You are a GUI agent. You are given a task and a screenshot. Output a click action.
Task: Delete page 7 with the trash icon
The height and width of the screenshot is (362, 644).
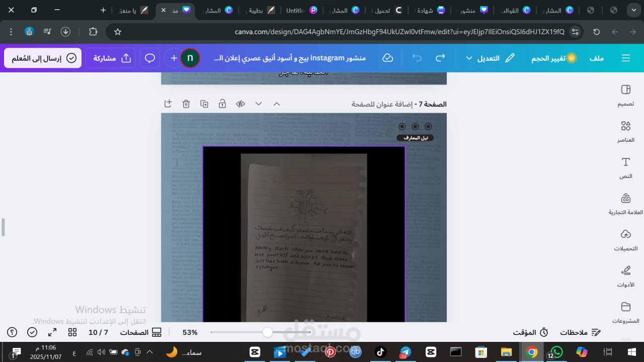[186, 104]
